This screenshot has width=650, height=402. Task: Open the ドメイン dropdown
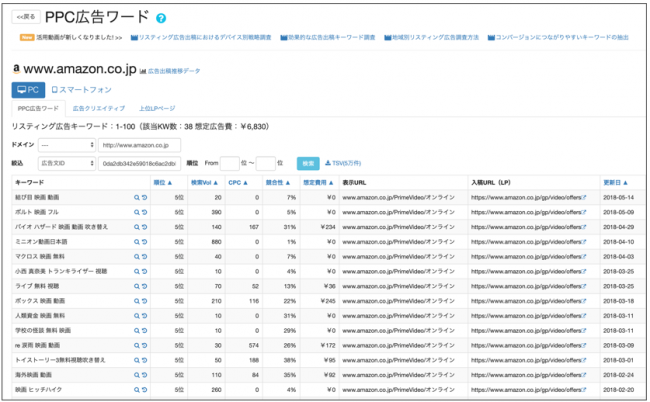point(67,145)
